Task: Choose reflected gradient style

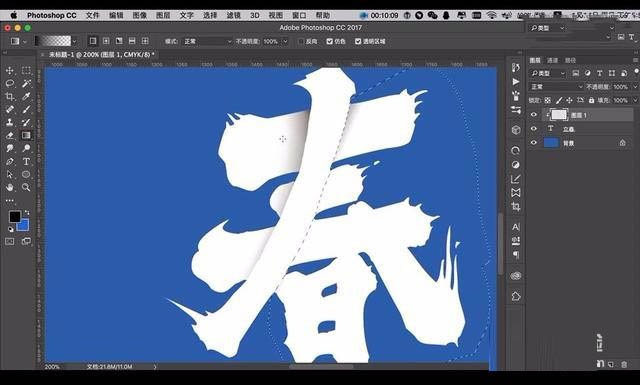Action: pyautogui.click(x=132, y=41)
